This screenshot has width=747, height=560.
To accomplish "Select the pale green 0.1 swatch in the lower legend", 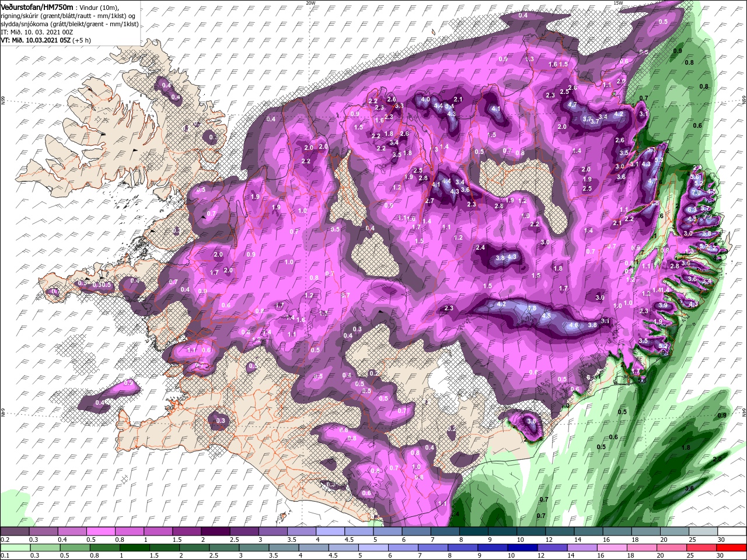I will pos(15,548).
